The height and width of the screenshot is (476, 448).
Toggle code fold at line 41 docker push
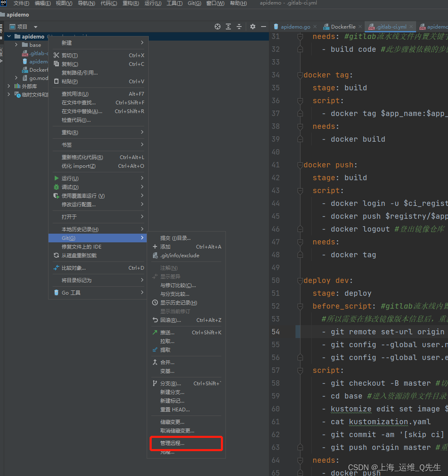click(300, 165)
